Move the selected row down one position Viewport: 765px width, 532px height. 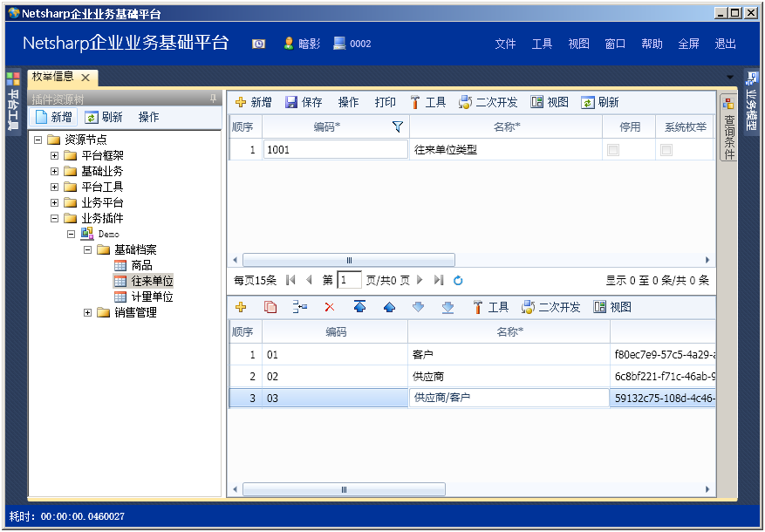pos(418,307)
